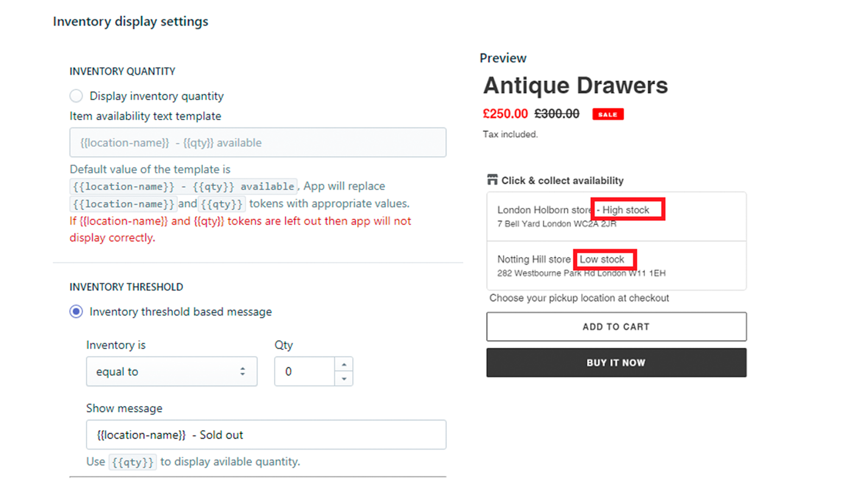Click the £250.00 sale price

506,114
